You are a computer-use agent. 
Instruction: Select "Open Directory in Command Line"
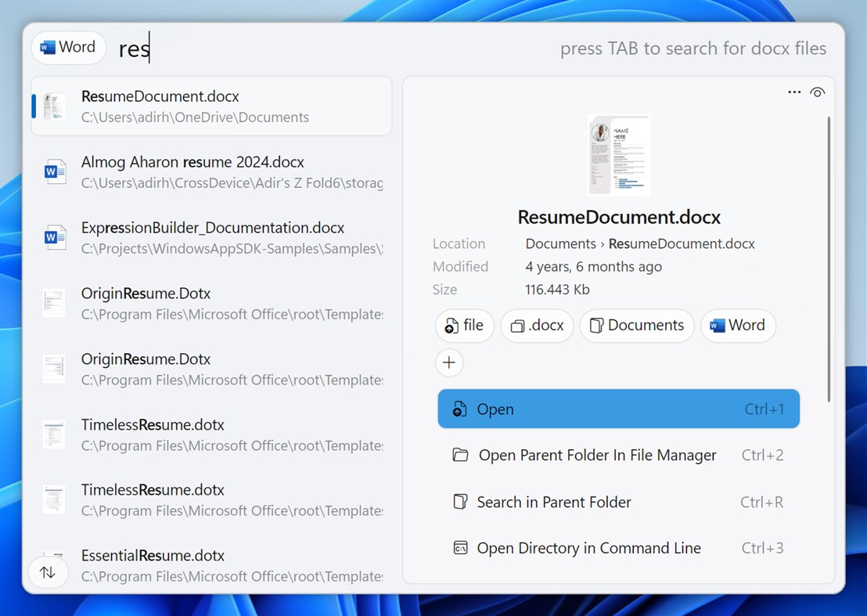point(618,548)
